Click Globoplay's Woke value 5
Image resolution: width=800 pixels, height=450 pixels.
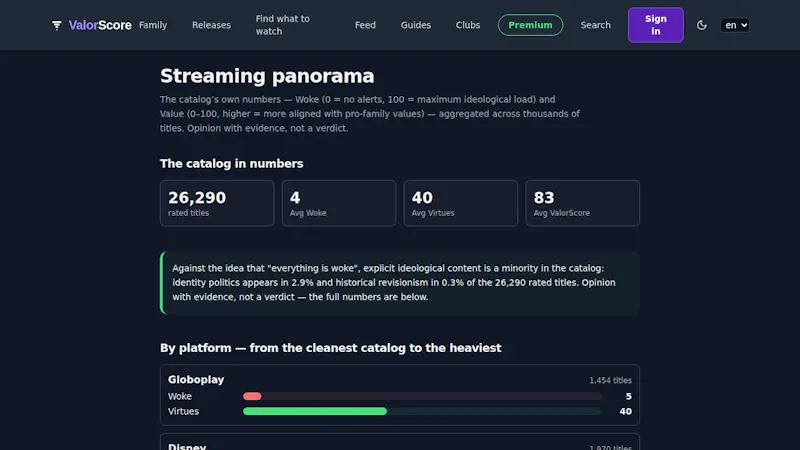[629, 396]
